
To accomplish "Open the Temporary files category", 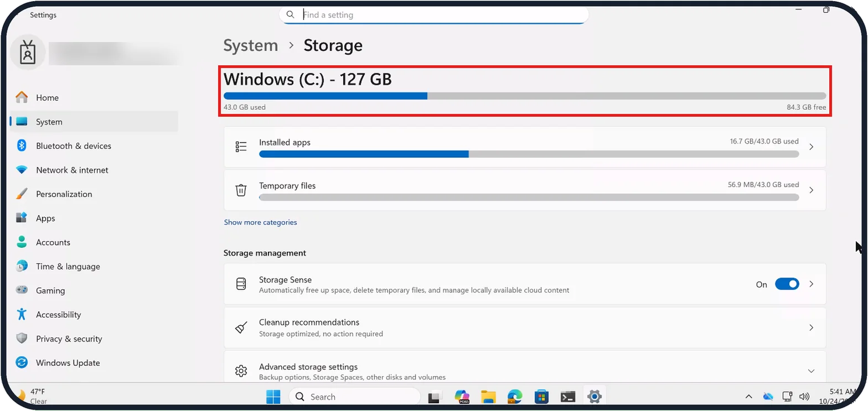I will (x=525, y=190).
